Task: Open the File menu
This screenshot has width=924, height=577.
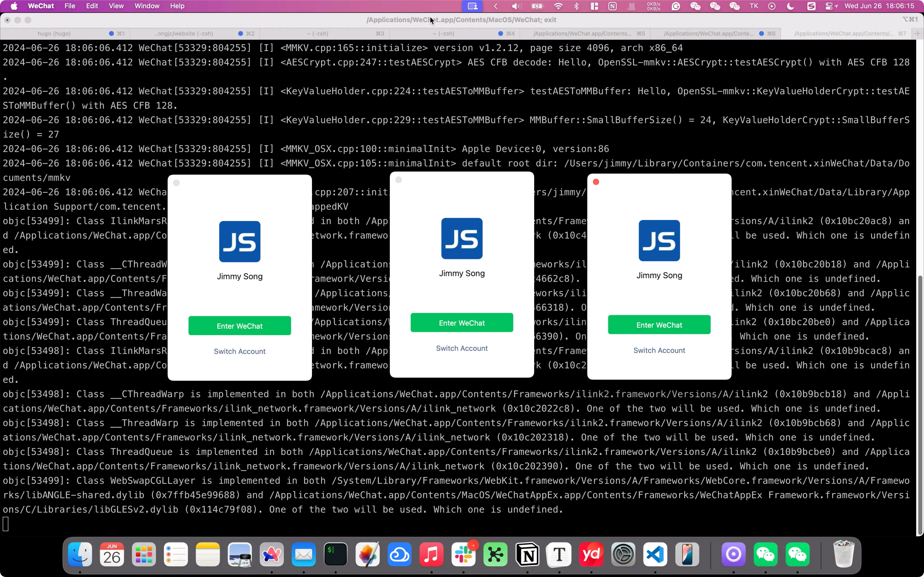Action: point(70,6)
